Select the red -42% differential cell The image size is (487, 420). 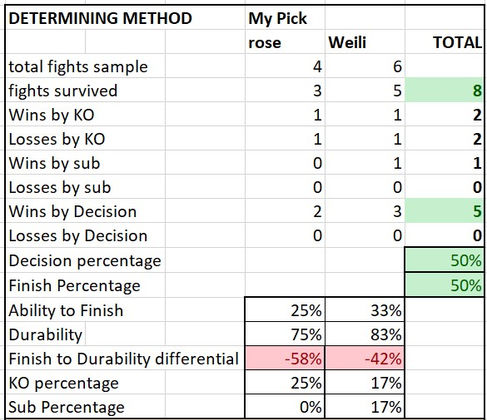(x=365, y=358)
